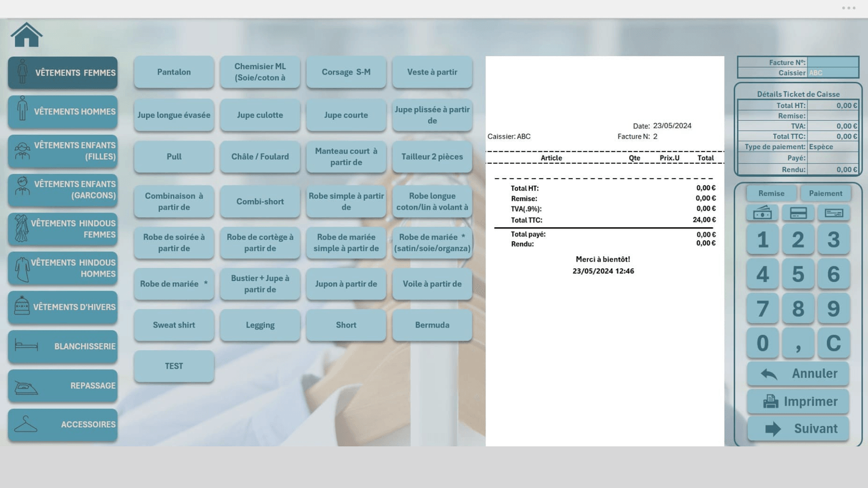The width and height of the screenshot is (868, 488).
Task: Go to the home screen icon
Action: (27, 35)
